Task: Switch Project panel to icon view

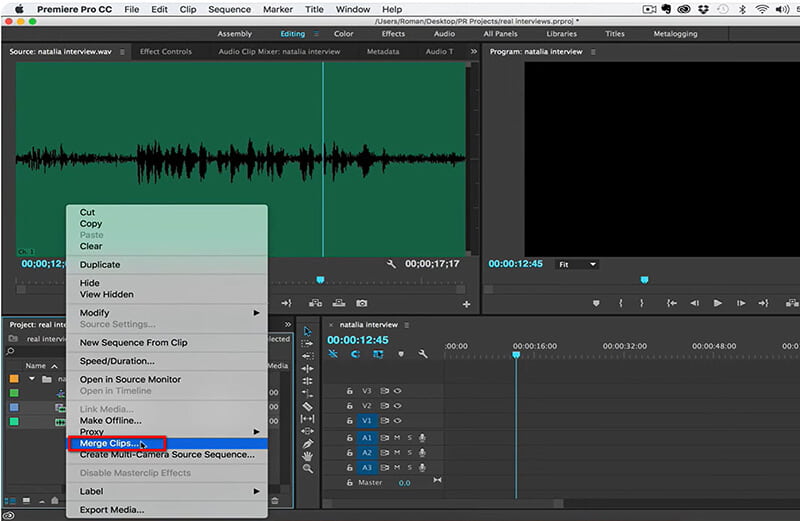Action: pos(27,501)
